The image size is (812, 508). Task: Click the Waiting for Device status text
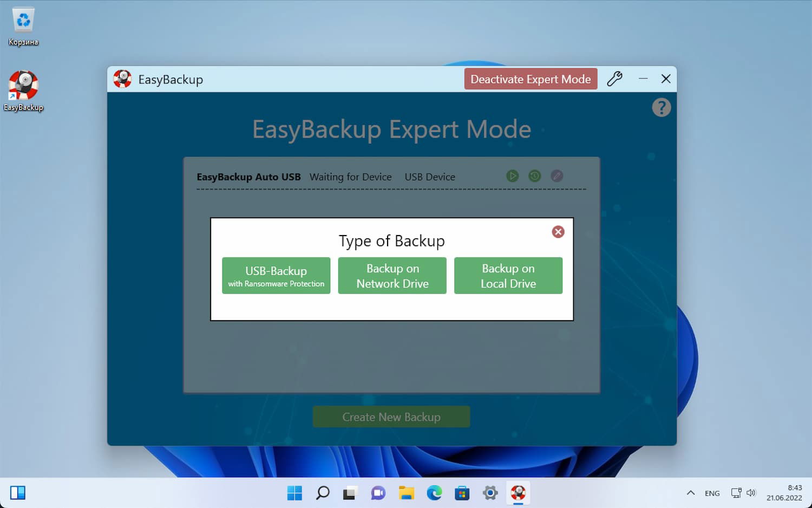tap(350, 177)
